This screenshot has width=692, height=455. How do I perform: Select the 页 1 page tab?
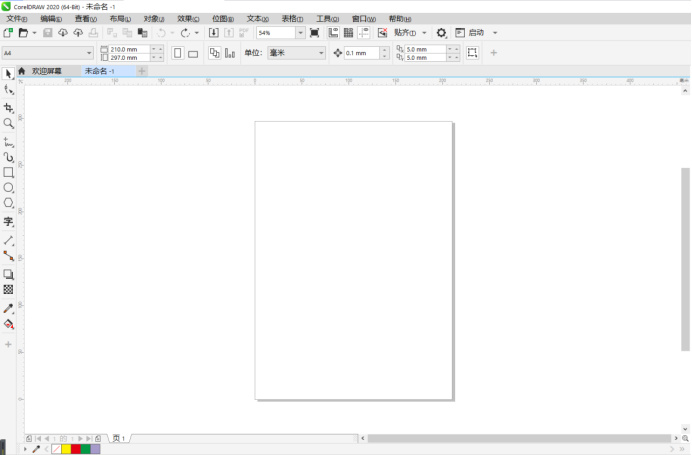(119, 438)
